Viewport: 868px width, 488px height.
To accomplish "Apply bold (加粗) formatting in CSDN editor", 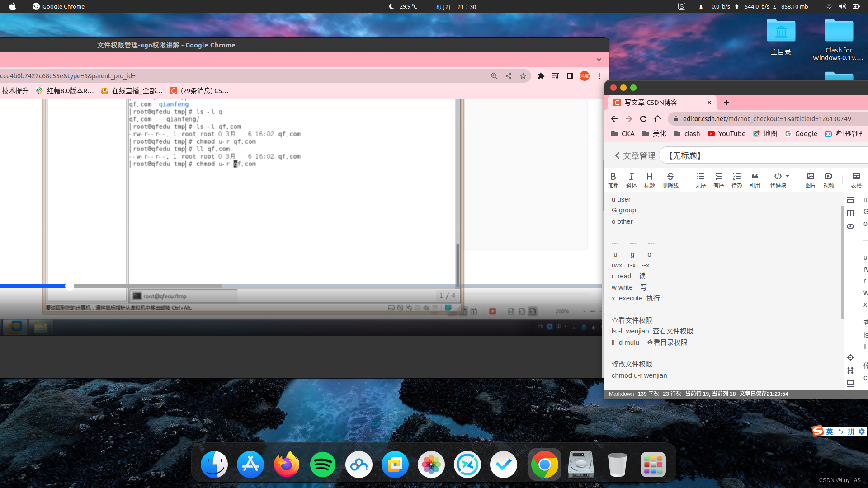I will [613, 180].
